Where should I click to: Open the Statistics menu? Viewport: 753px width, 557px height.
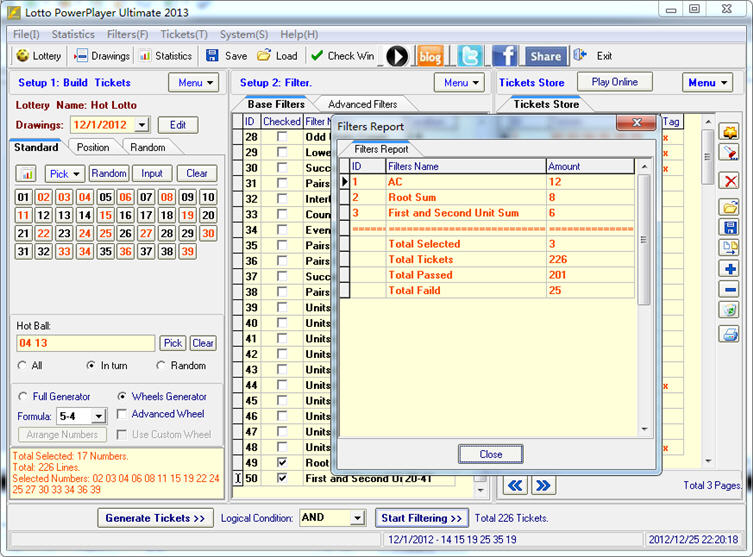[73, 35]
